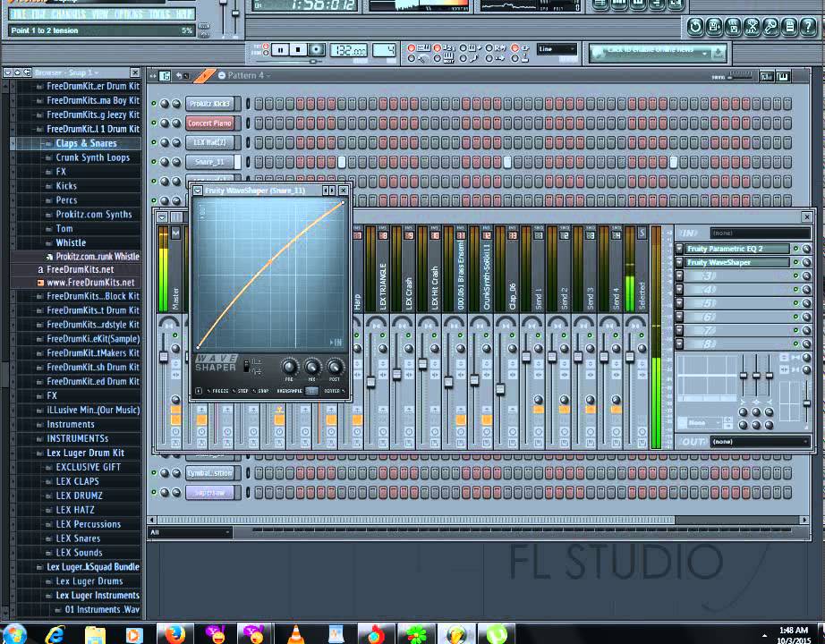
Task: Click LEX Crash mixer track mute LED
Action: coord(409,335)
